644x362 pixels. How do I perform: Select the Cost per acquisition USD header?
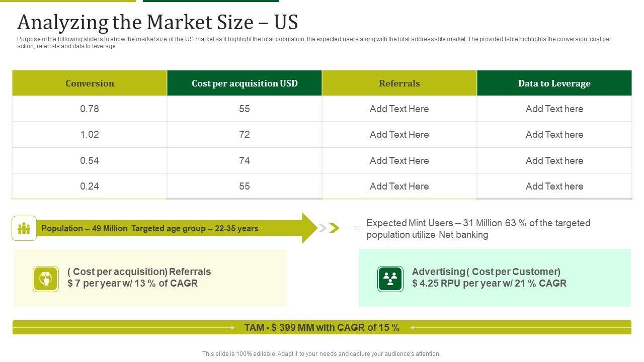tap(245, 83)
